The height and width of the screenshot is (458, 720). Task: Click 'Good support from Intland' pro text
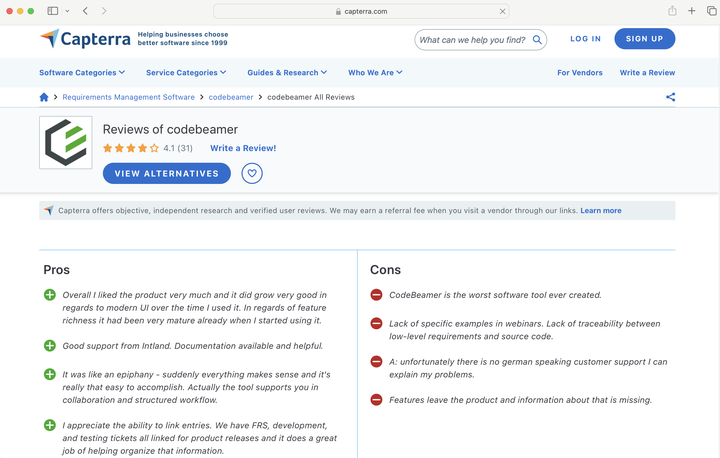tap(193, 345)
